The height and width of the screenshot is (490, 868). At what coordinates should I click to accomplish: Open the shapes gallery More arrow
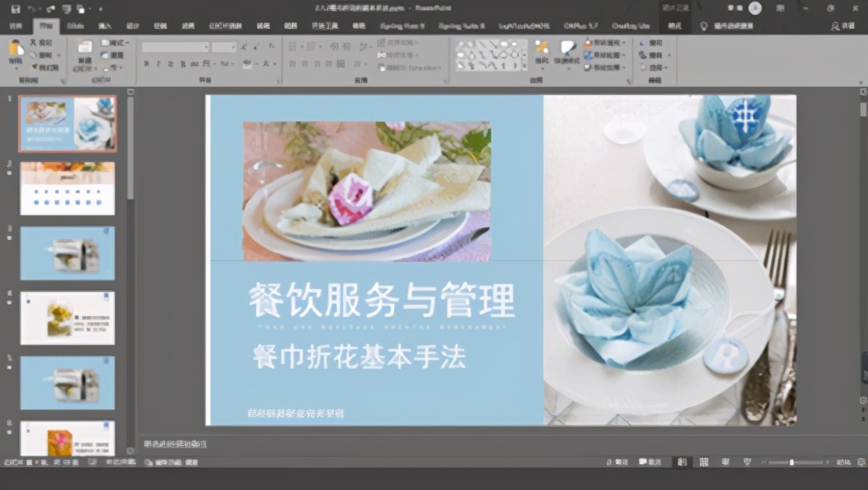click(x=524, y=67)
